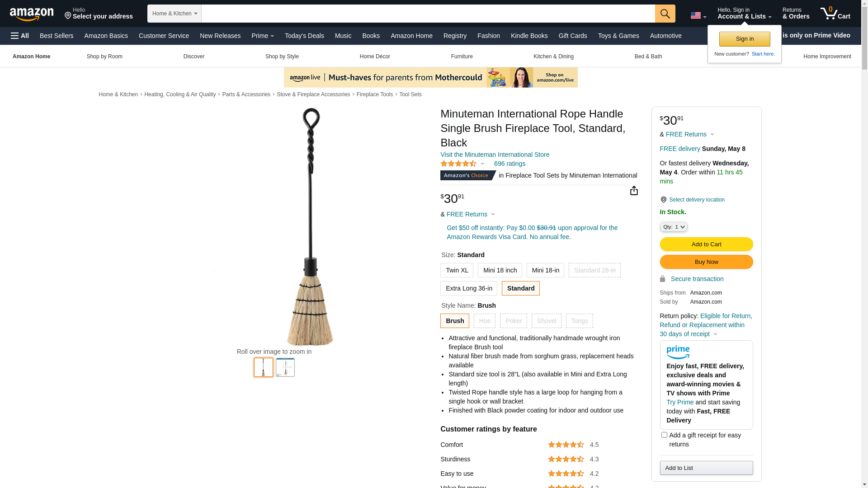The image size is (868, 488).
Task: Select the second product thumbnail
Action: [x=285, y=367]
